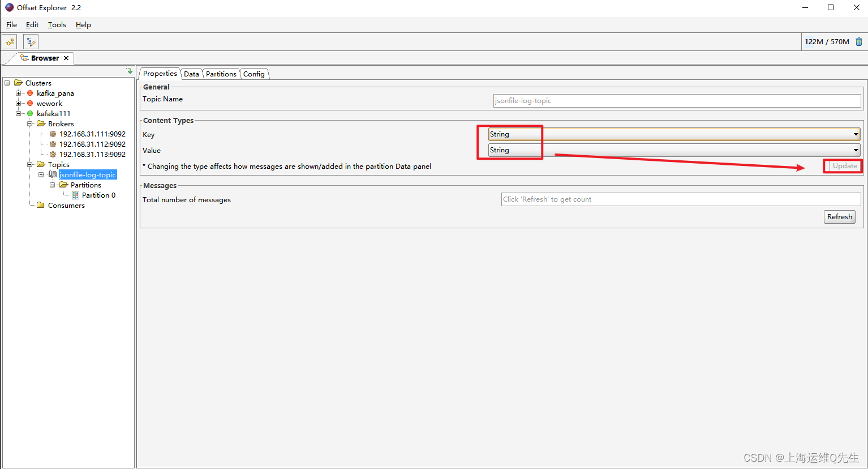Screen dimensions: 868x469
Task: Click the green status dot for kafaka111
Action: [x=30, y=113]
